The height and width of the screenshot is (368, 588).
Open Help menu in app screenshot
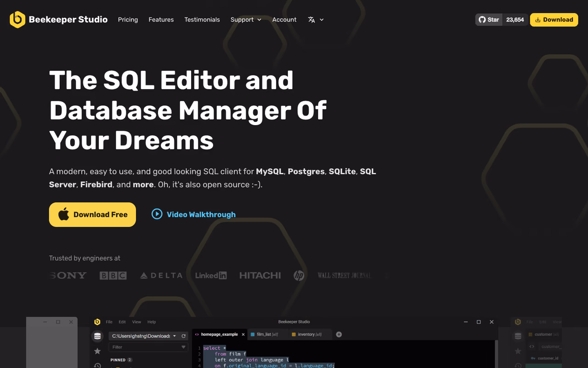[x=152, y=322]
